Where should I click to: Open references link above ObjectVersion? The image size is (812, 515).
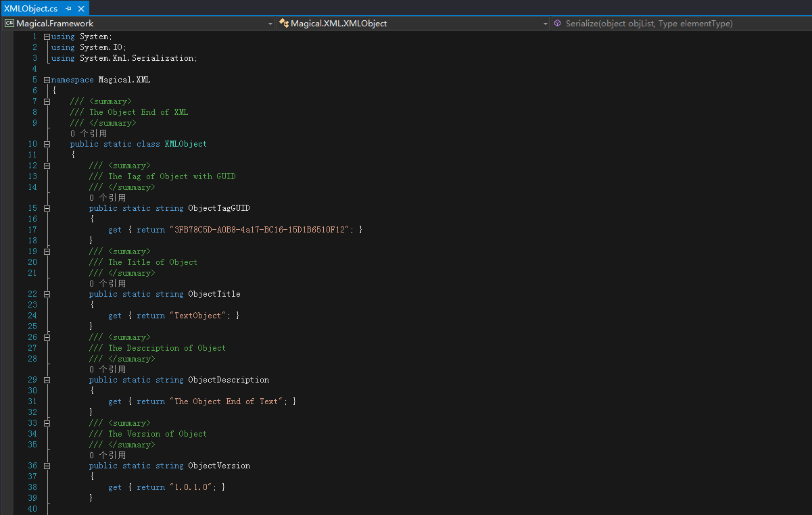[108, 456]
